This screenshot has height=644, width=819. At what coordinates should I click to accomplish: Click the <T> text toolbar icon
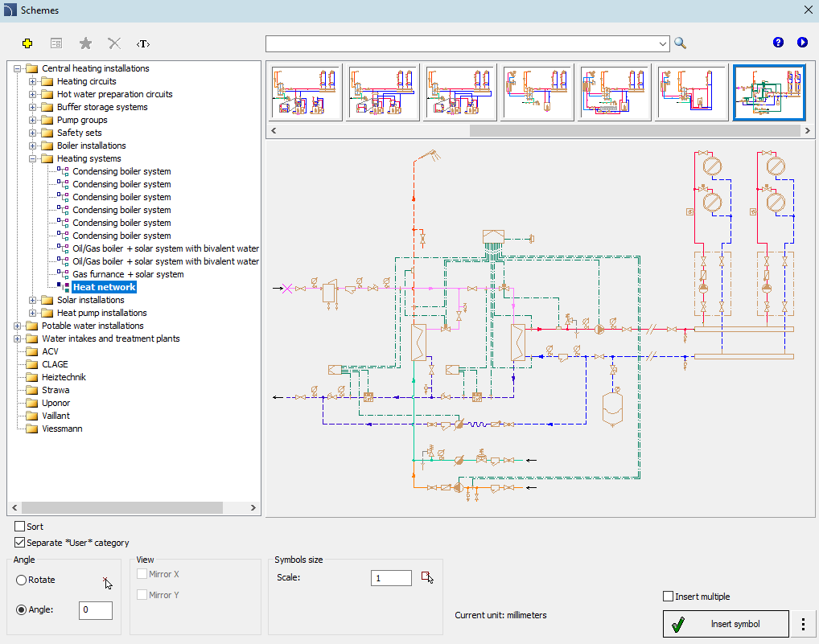pyautogui.click(x=143, y=43)
